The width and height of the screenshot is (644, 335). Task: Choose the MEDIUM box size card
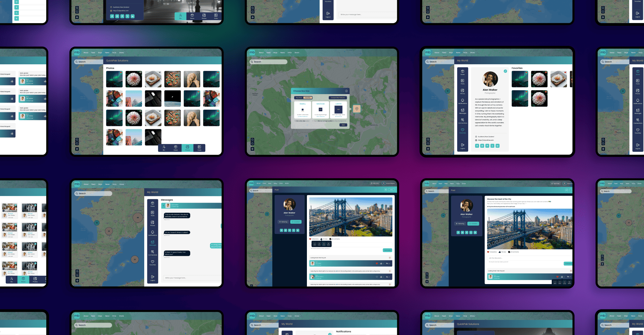tap(320, 110)
